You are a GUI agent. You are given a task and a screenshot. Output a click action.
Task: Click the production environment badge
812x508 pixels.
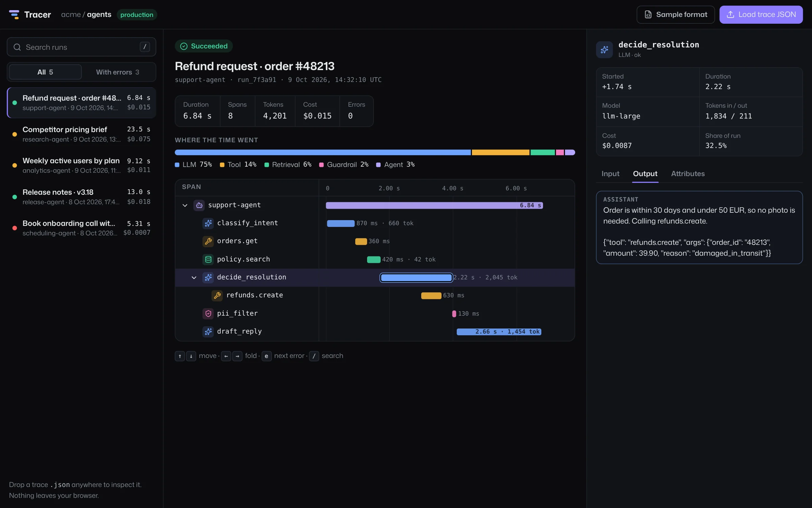[137, 15]
